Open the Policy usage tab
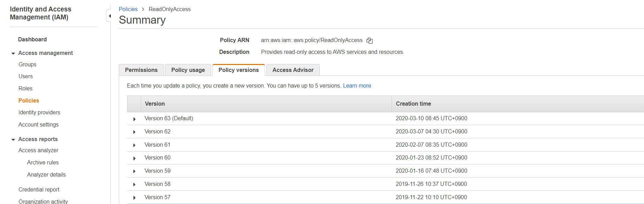The width and height of the screenshot is (644, 204). (x=188, y=70)
